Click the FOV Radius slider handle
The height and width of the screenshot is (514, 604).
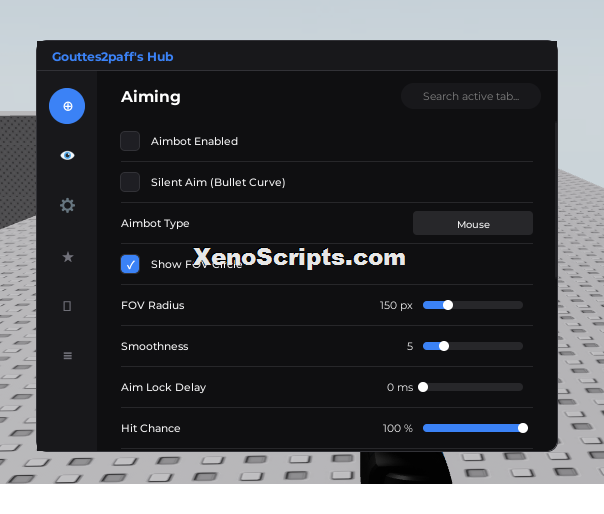448,305
